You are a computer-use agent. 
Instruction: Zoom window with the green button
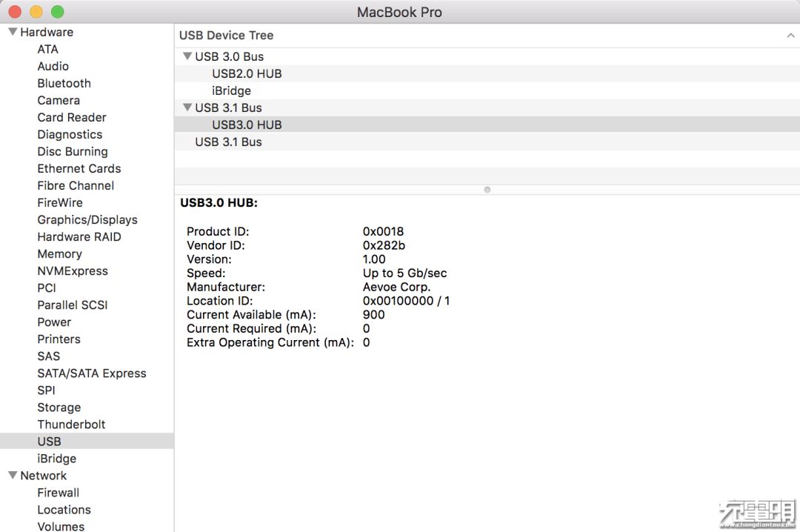[58, 11]
